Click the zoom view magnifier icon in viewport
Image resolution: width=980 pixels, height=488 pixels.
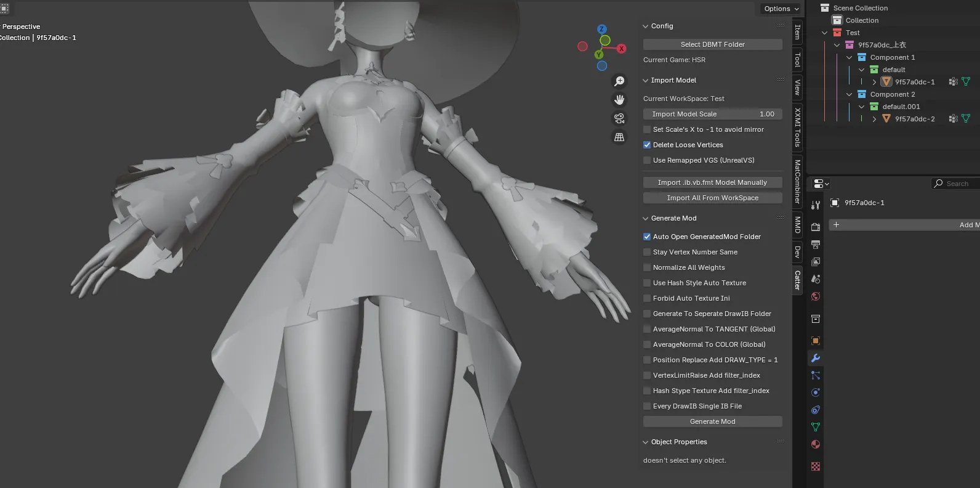click(x=619, y=81)
